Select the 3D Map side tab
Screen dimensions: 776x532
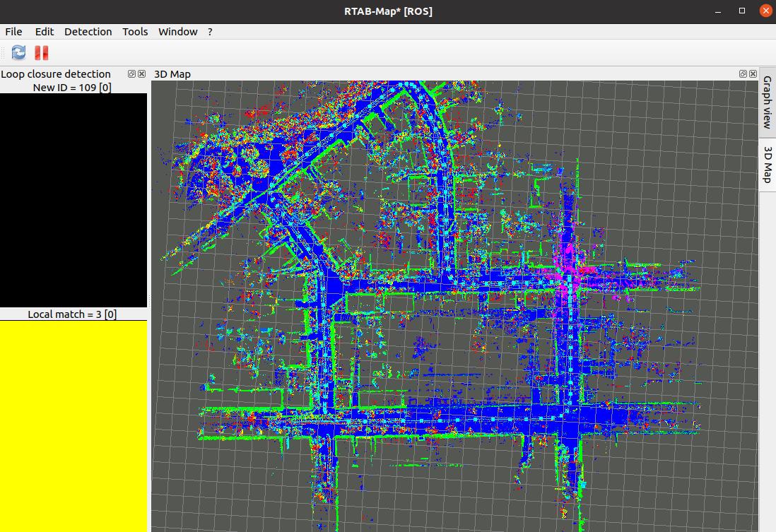767,164
